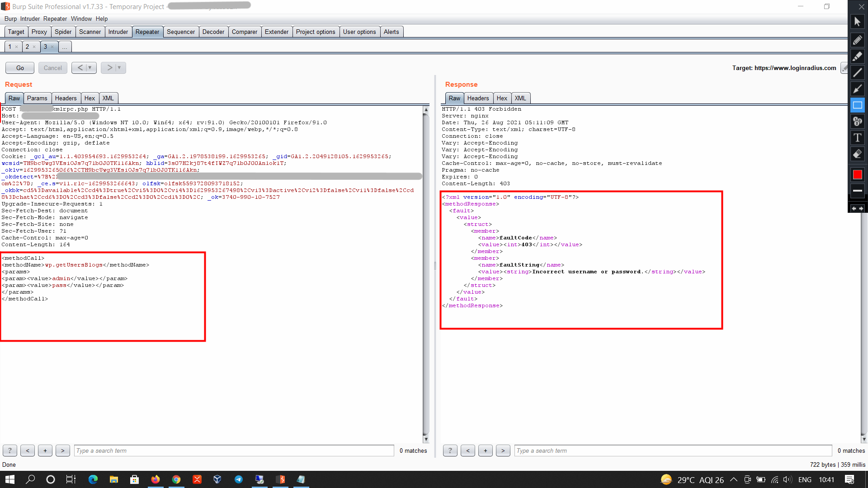The width and height of the screenshot is (868, 488).
Task: Select the eraser tool
Action: click(857, 154)
